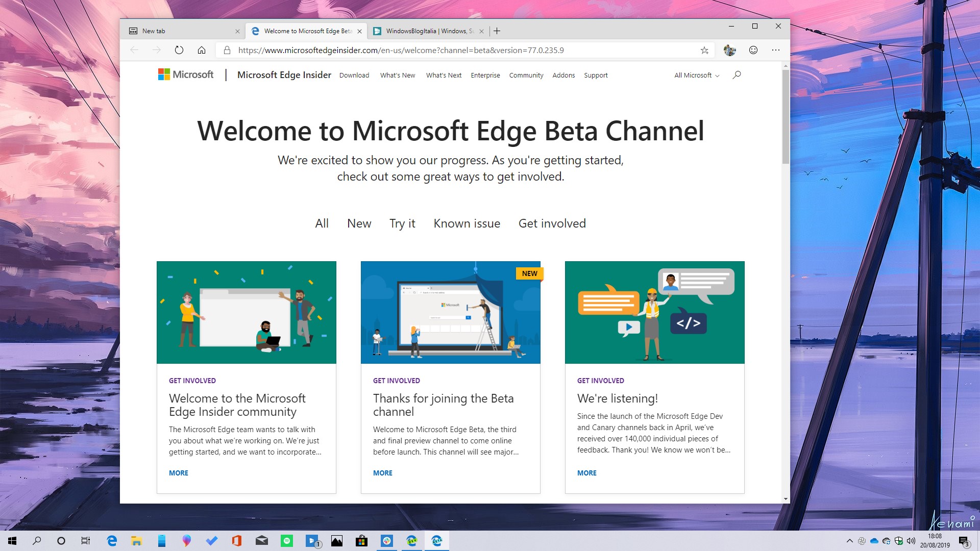Open the Insider community card image
The image size is (980, 551).
click(247, 312)
